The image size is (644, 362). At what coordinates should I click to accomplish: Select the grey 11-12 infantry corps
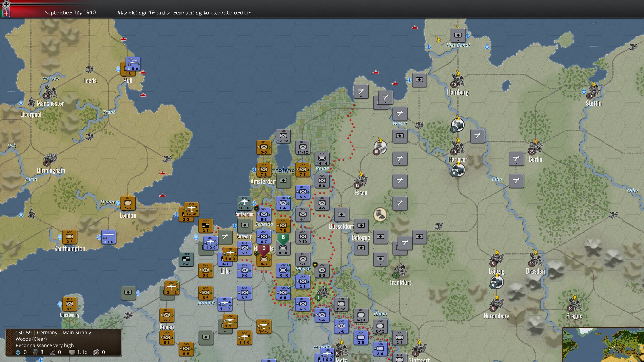[x=303, y=147]
